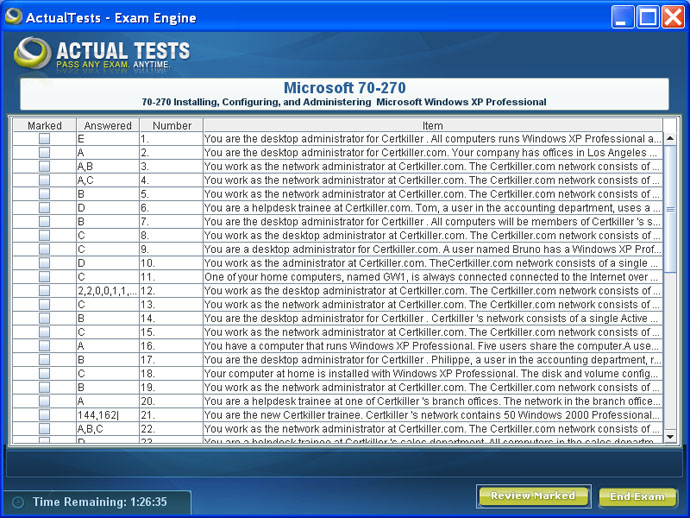Minimize the Exam Engine window
This screenshot has height=518, width=690.
click(x=622, y=18)
